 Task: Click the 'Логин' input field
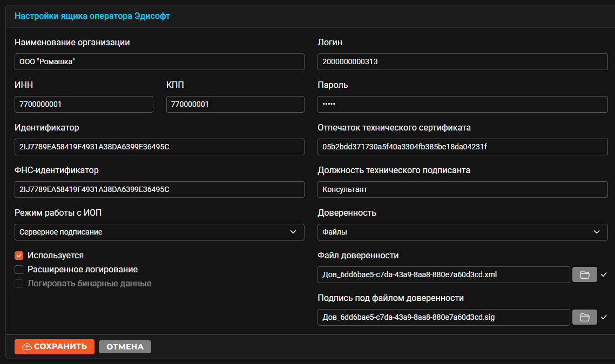coord(462,61)
